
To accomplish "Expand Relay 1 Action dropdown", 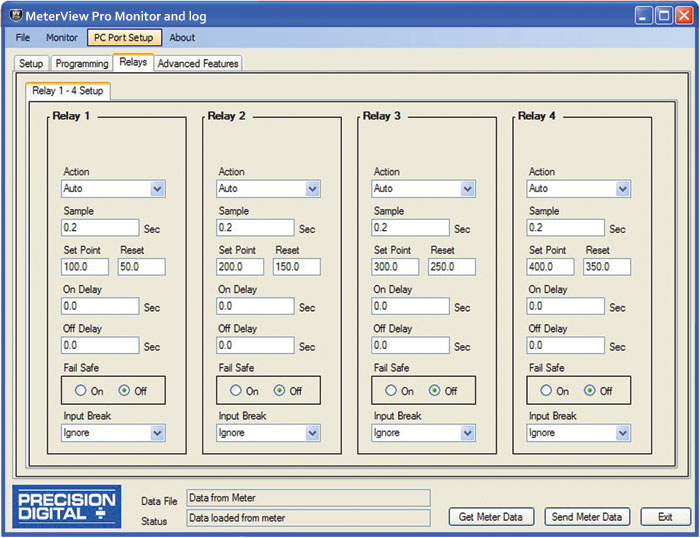I will click(157, 189).
